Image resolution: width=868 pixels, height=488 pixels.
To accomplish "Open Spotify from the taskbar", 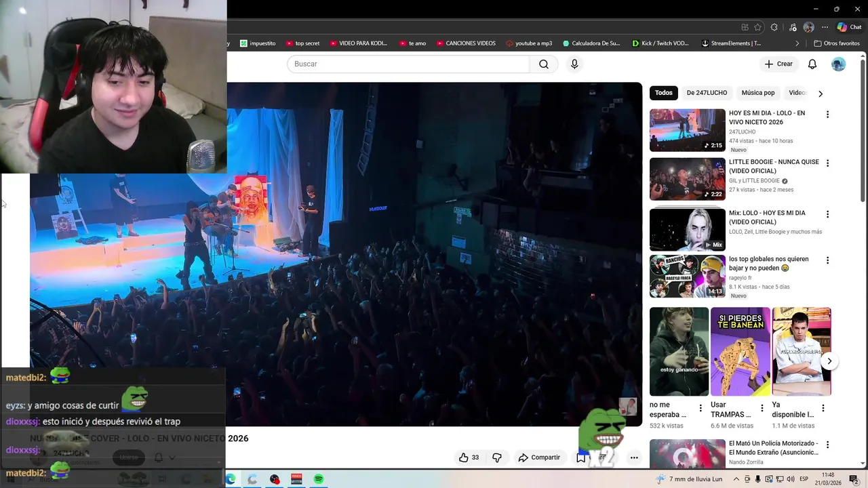I will 318,479.
